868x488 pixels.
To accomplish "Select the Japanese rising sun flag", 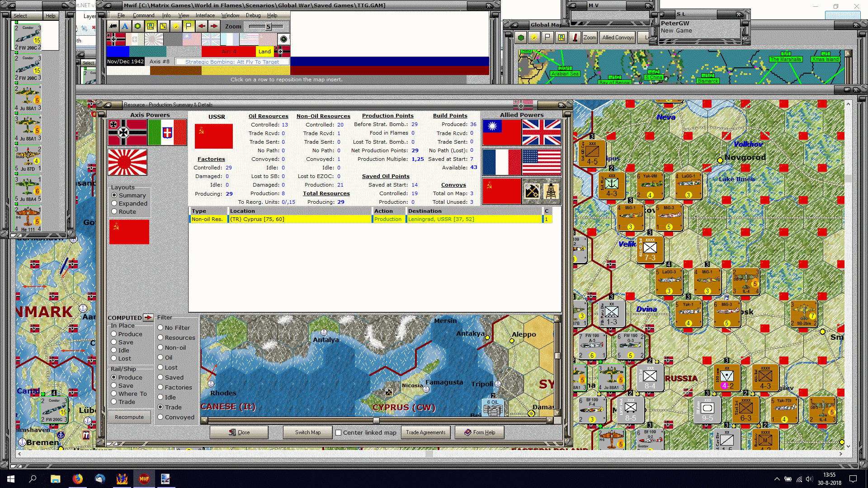I will click(127, 162).
